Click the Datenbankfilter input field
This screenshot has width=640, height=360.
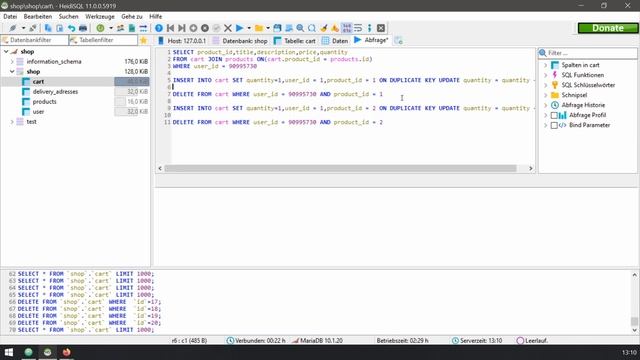(35, 40)
